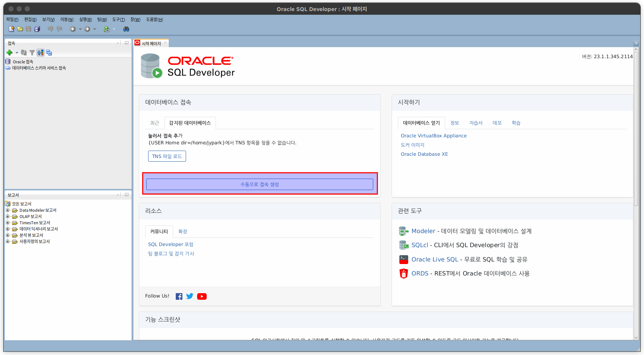Click the Save disk toolbar icon
Screen dimensions: 644x355
(x=28, y=29)
